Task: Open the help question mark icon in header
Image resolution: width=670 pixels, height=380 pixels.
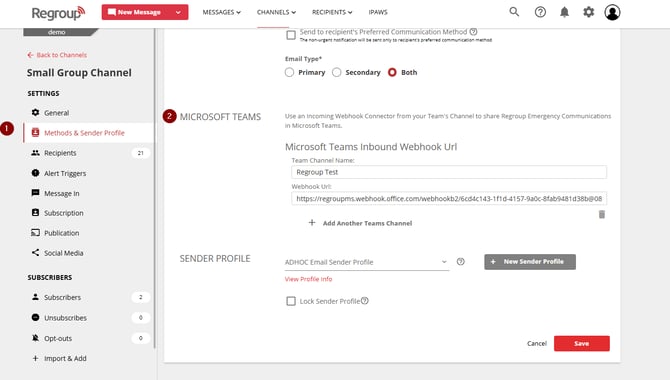Action: [540, 12]
